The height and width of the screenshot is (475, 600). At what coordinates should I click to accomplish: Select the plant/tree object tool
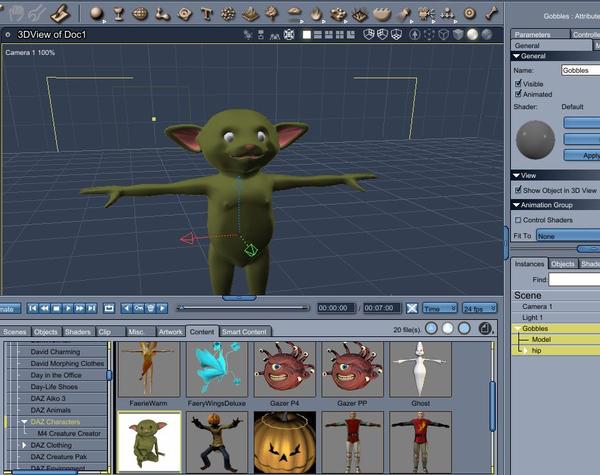click(272, 14)
